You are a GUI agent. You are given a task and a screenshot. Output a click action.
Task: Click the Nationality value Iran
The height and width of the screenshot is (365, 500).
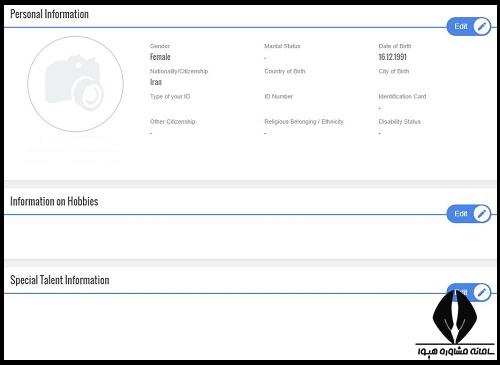pos(156,82)
